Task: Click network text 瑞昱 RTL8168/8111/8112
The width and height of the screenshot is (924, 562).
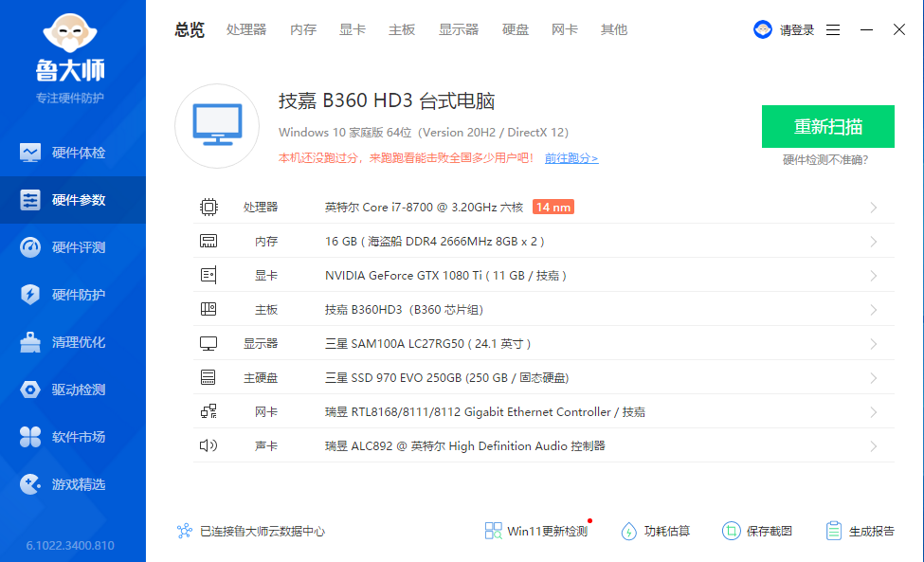Action: click(x=485, y=411)
